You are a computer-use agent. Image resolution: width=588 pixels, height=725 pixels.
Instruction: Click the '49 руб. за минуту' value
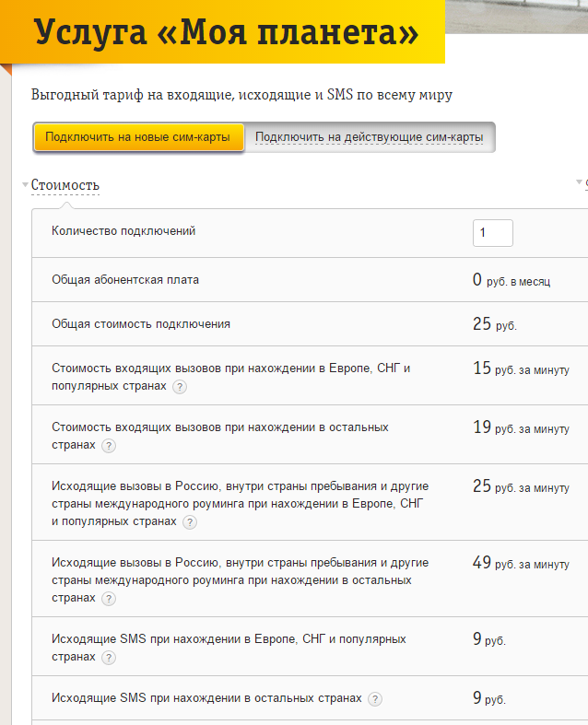[x=521, y=563]
